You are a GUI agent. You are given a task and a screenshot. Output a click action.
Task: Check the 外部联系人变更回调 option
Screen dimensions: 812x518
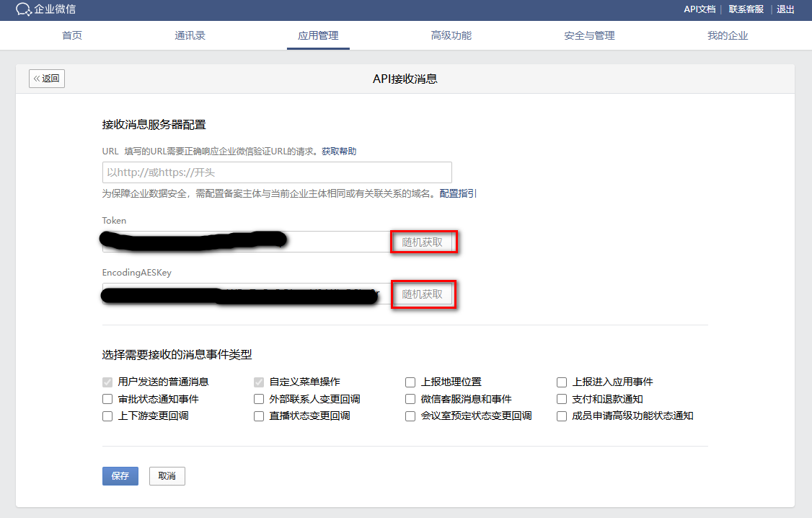tap(258, 398)
